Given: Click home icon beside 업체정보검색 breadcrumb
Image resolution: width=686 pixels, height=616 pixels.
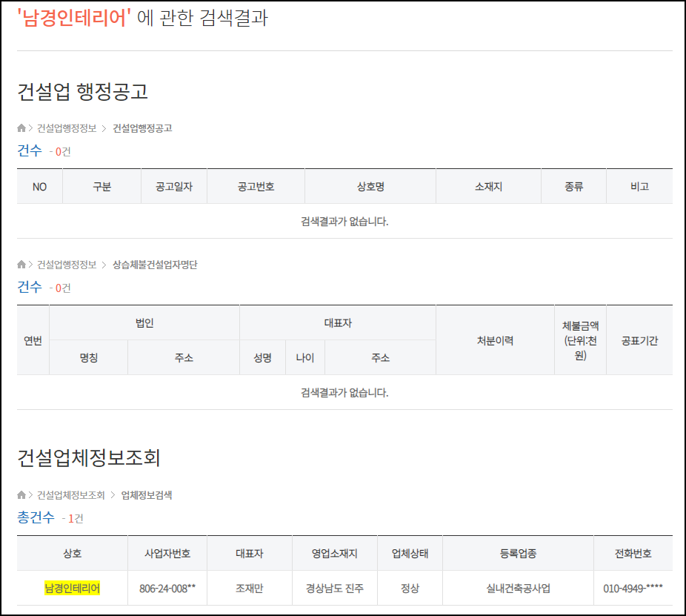Looking at the screenshot, I should (21, 495).
